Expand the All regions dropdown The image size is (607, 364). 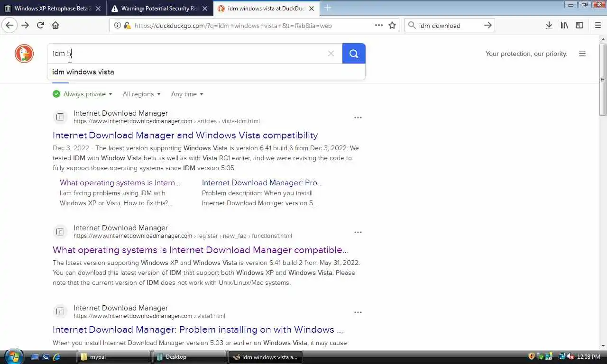141,94
